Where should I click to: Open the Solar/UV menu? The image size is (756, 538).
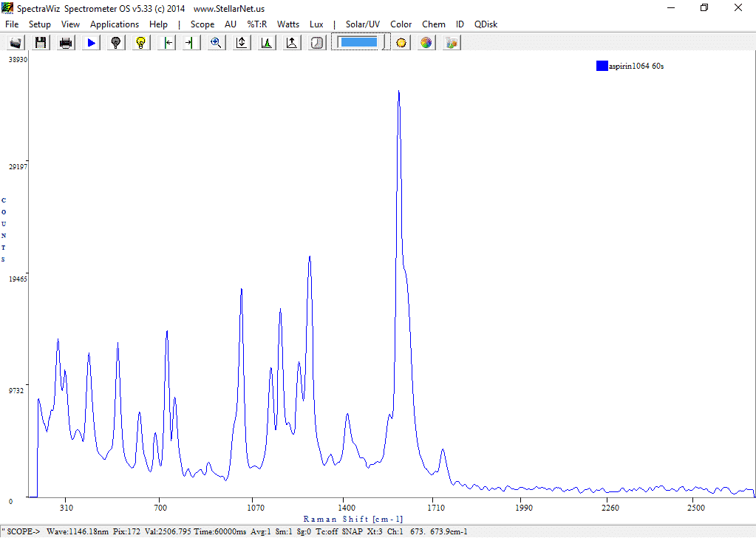(363, 24)
